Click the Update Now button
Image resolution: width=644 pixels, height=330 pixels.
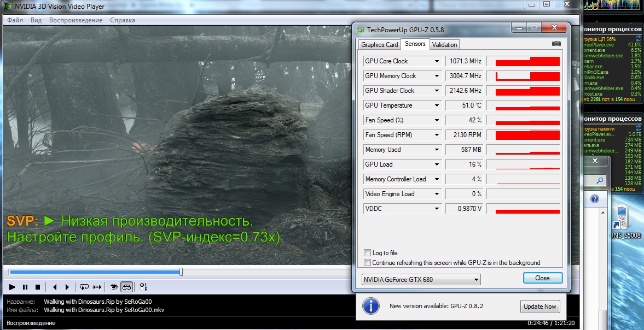541,307
